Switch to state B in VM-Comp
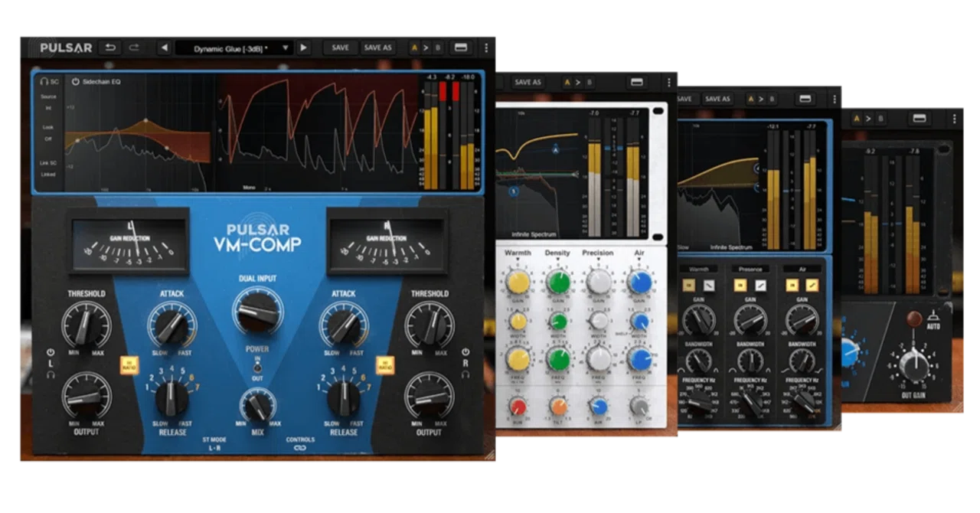The width and height of the screenshot is (980, 513). 436,47
